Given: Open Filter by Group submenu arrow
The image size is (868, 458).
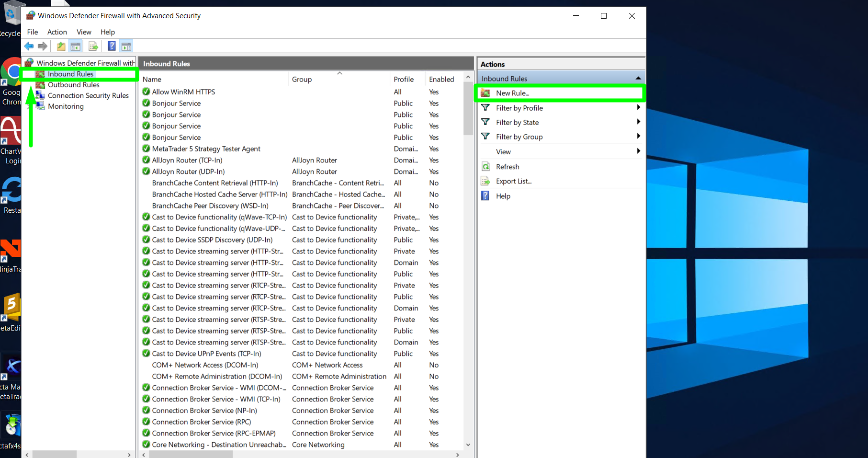Looking at the screenshot, I should pyautogui.click(x=639, y=137).
